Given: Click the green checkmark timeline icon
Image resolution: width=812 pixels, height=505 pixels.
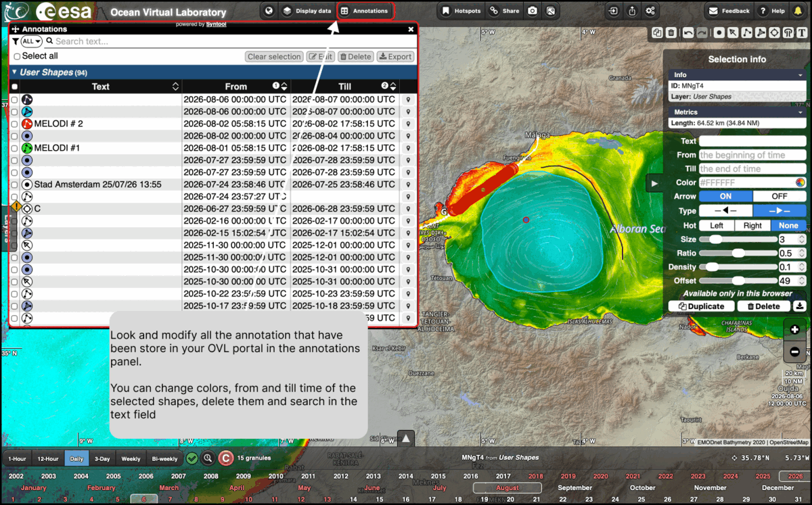Looking at the screenshot, I should point(192,458).
